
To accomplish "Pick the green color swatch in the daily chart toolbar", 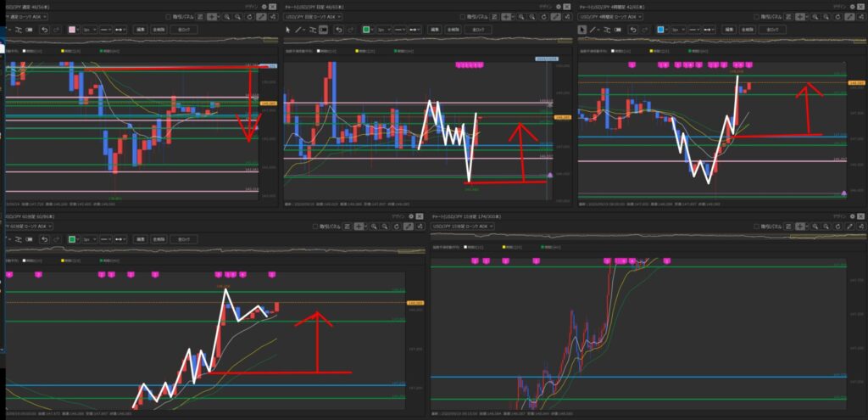I will pyautogui.click(x=365, y=29).
